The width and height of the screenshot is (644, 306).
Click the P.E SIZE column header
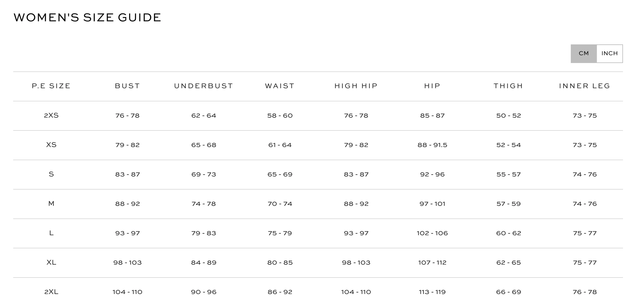[51, 86]
